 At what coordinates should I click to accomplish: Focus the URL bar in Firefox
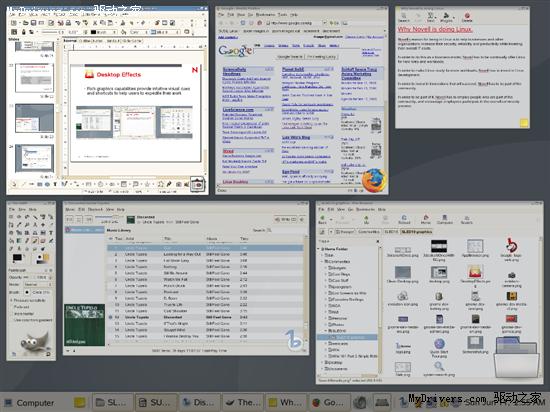coord(294,23)
